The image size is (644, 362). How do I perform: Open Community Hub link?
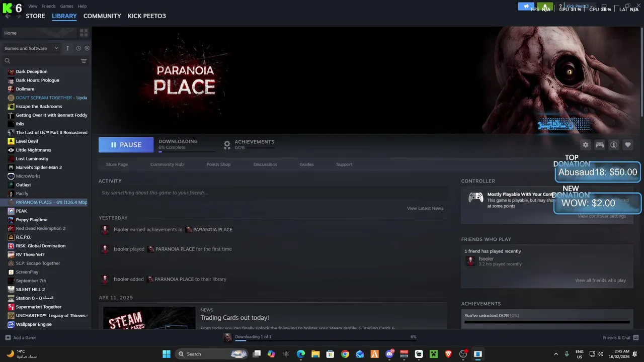pos(167,164)
